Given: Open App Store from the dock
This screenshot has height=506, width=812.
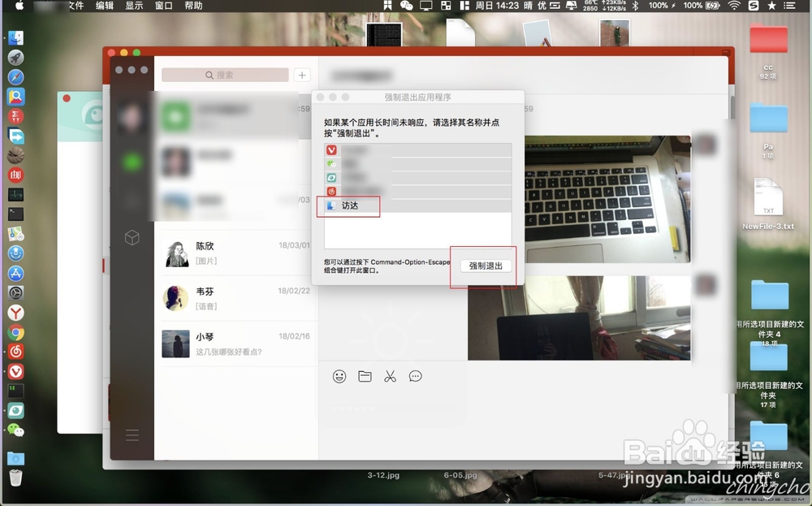Looking at the screenshot, I should (x=15, y=274).
